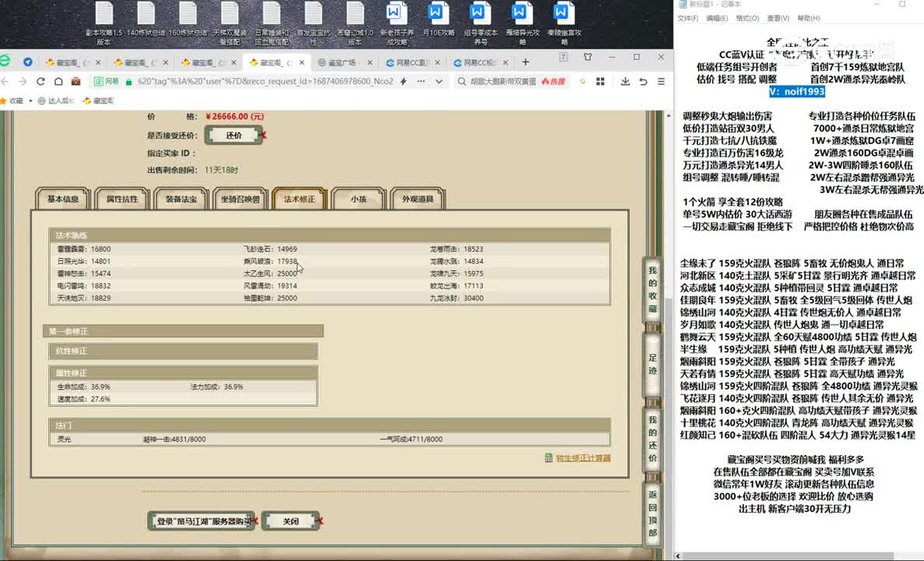Image resolution: width=924 pixels, height=561 pixels.
Task: Open the 转生修正计算器 link
Action: (x=583, y=458)
